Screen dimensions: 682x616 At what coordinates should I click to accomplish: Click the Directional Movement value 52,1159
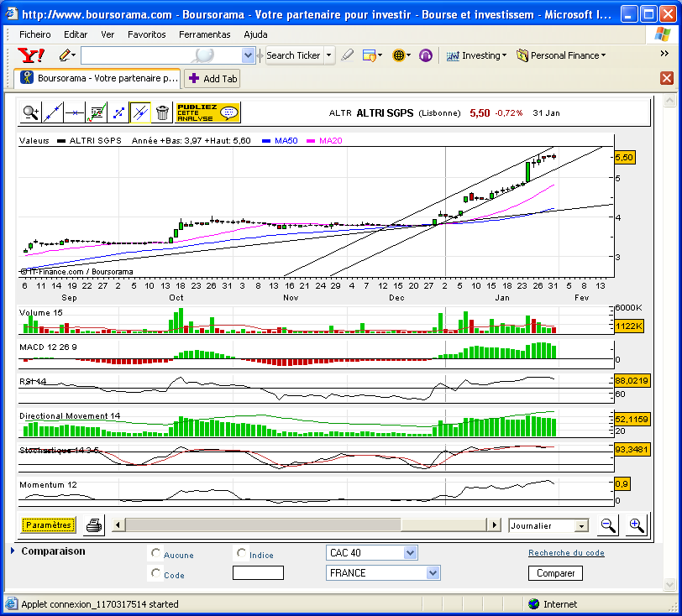pos(632,420)
